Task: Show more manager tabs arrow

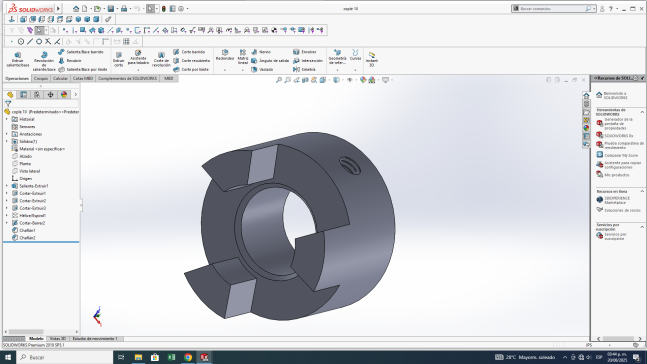Action: (x=76, y=95)
